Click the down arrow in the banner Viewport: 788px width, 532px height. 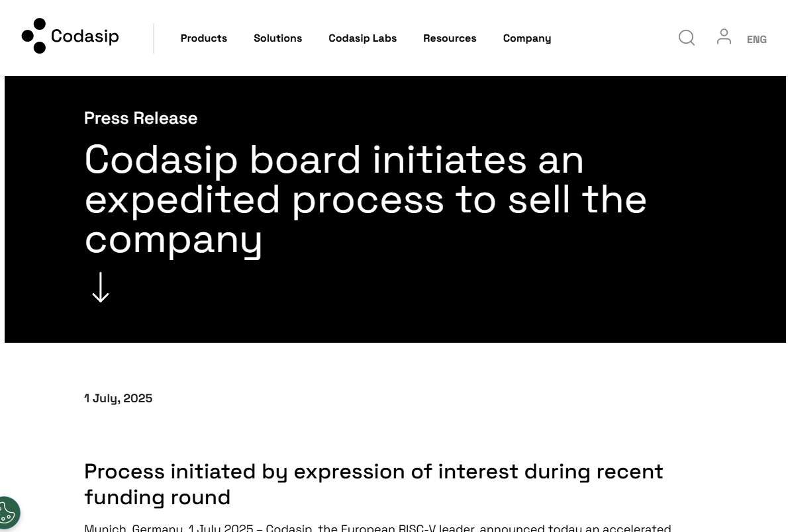pyautogui.click(x=100, y=287)
